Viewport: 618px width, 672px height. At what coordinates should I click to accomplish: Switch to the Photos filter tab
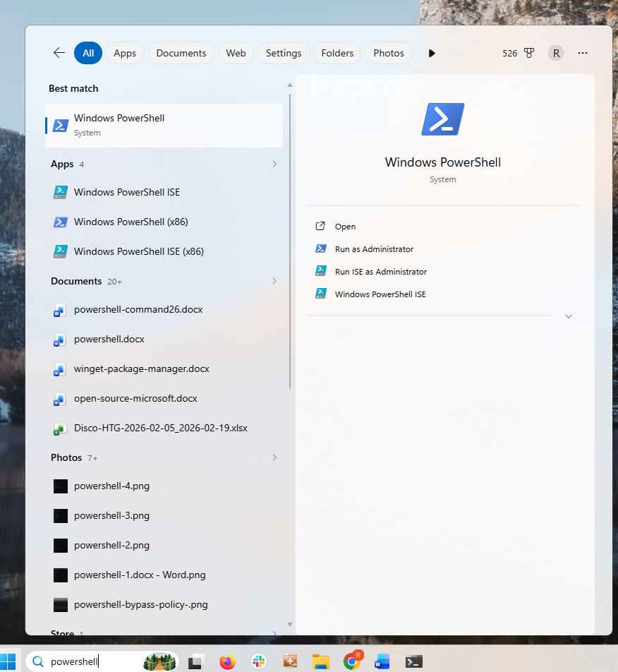[x=389, y=53]
